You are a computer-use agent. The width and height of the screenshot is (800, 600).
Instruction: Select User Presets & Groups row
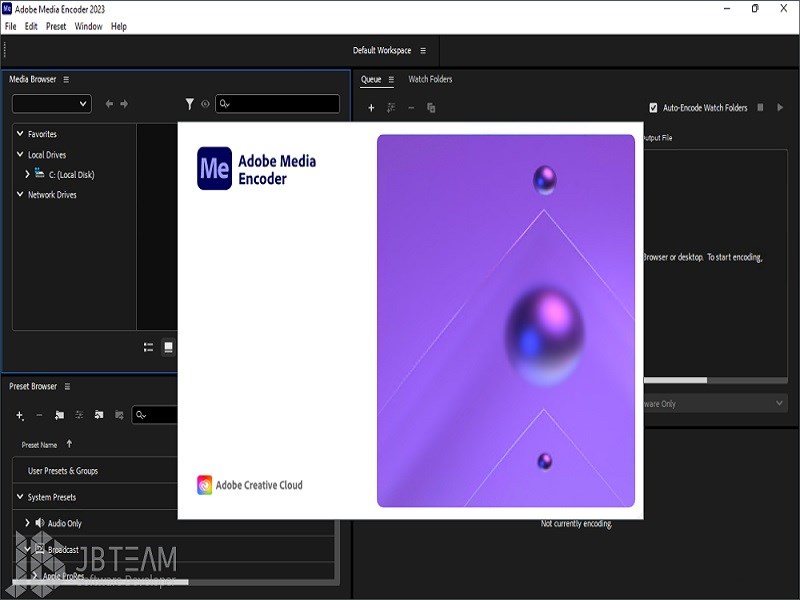[95, 470]
